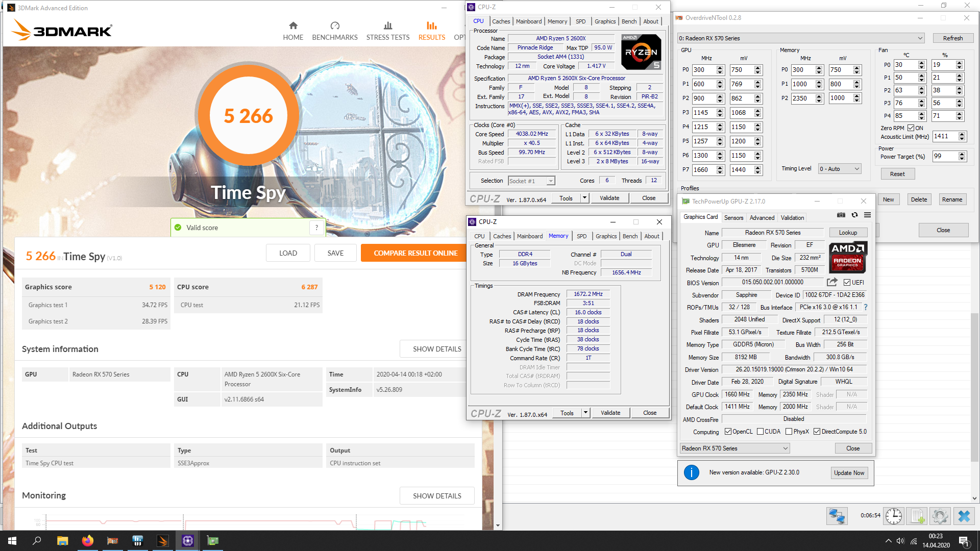Open the Mainboard tab in top CPU-Z
Image resolution: width=980 pixels, height=551 pixels.
(528, 21)
